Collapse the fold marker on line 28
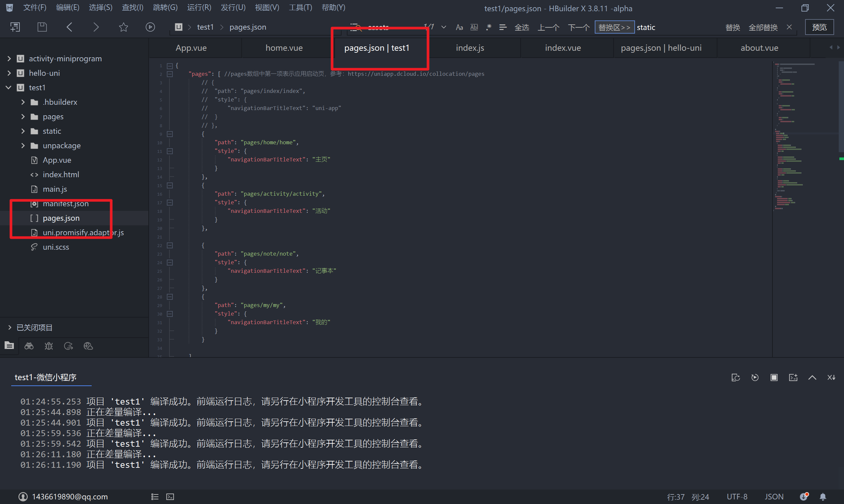 [169, 297]
